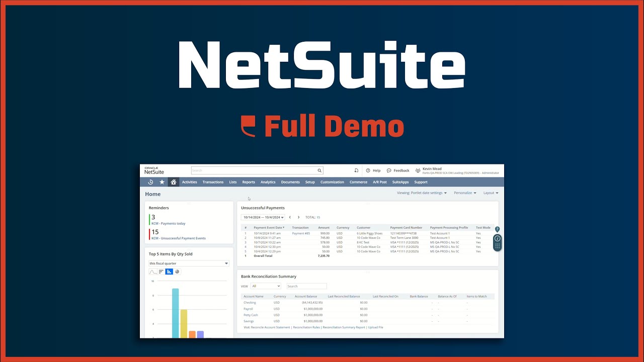Open shortcuts via the star icon
This screenshot has height=362, width=644.
(162, 182)
